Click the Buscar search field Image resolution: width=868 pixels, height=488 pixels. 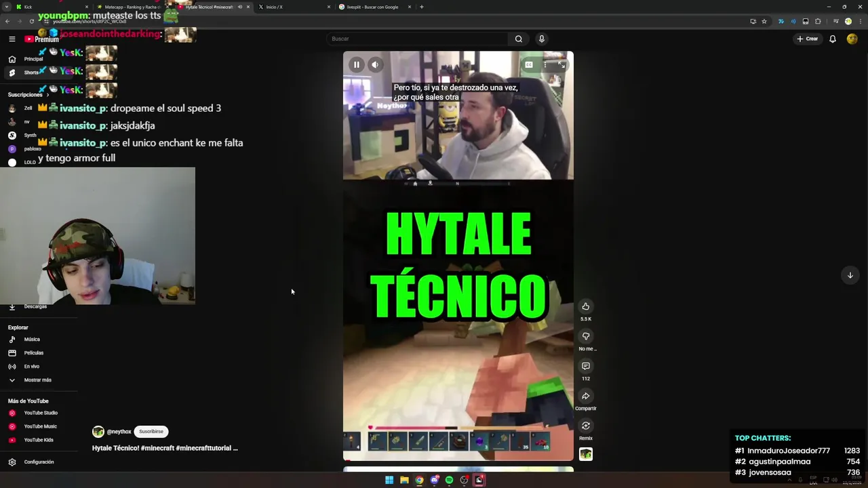417,39
